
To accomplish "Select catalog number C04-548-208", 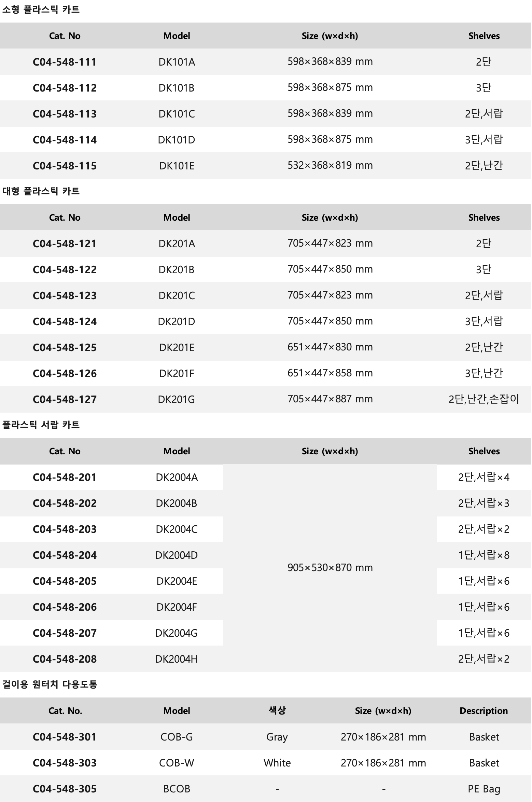I will click(x=65, y=659).
